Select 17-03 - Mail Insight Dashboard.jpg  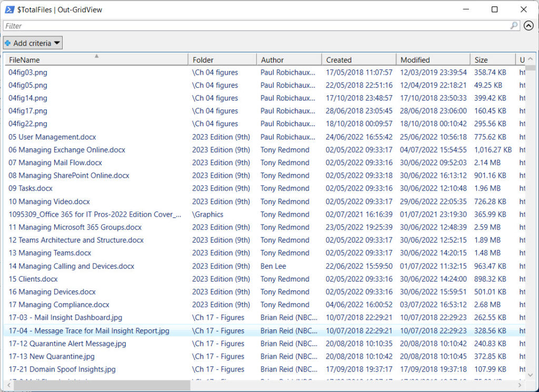65,317
